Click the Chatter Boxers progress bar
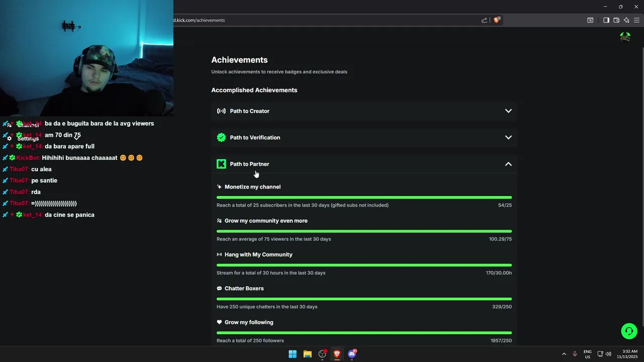644x362 pixels. [x=364, y=299]
